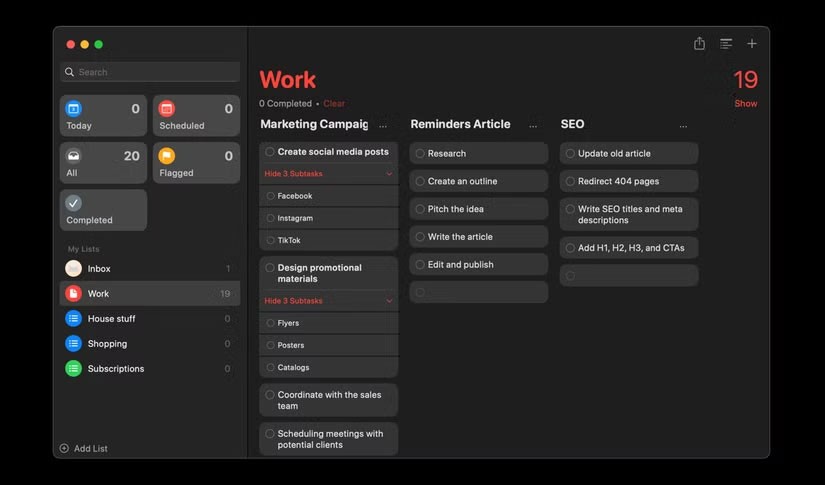Select the House stuff list
Viewport: 825px width, 485px height.
(x=111, y=319)
